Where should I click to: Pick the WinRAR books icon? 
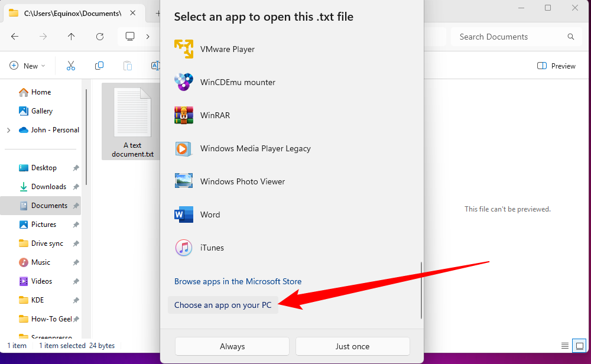184,115
